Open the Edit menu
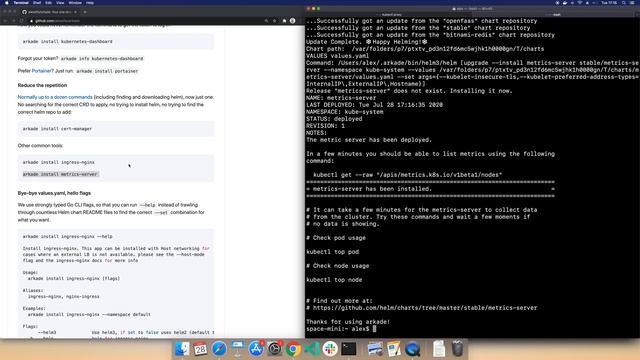Screen dimensions: 640x360 (x=49, y=2)
